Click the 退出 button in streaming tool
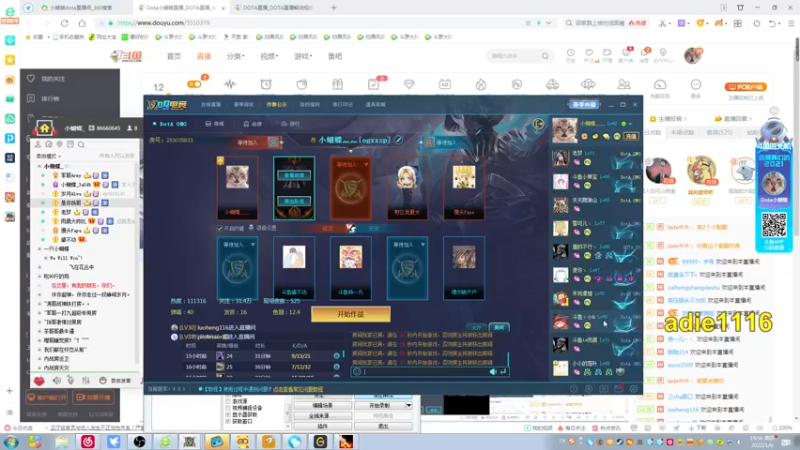The height and width of the screenshot is (450, 800). 383,426
